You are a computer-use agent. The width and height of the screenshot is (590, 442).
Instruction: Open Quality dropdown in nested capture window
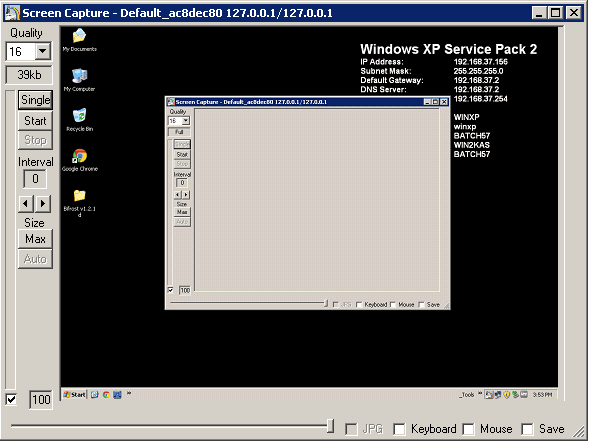(x=186, y=121)
